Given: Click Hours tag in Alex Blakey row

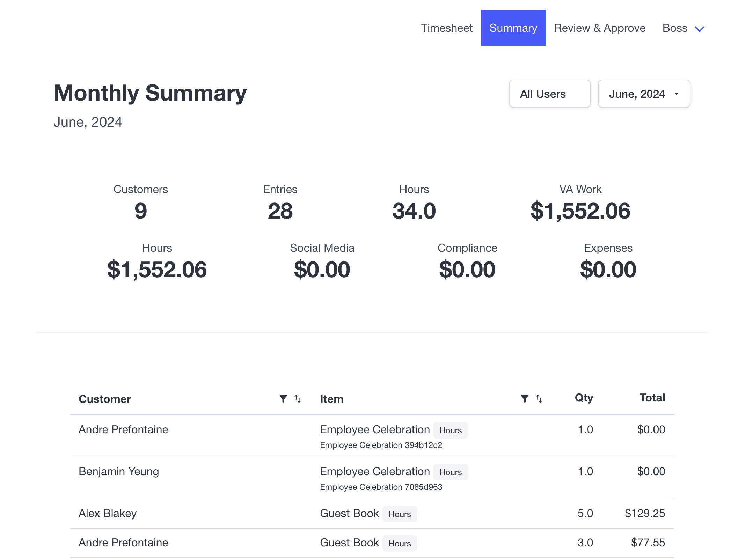Looking at the screenshot, I should pos(400,514).
